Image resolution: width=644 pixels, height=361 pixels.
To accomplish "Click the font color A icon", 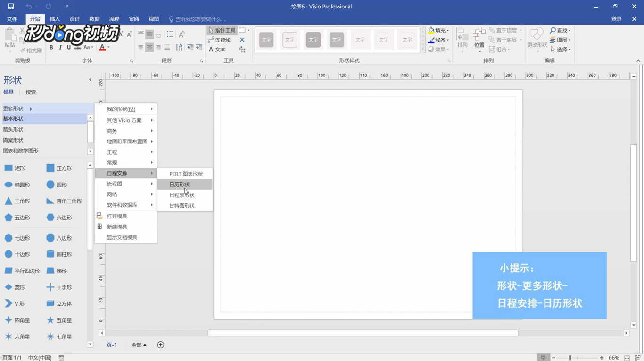I will [x=102, y=48].
